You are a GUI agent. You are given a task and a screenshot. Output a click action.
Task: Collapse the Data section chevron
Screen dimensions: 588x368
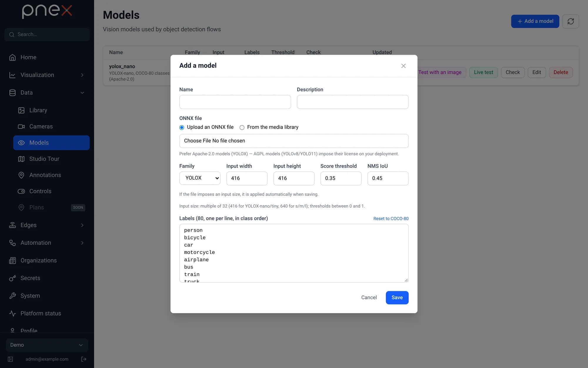pos(82,93)
